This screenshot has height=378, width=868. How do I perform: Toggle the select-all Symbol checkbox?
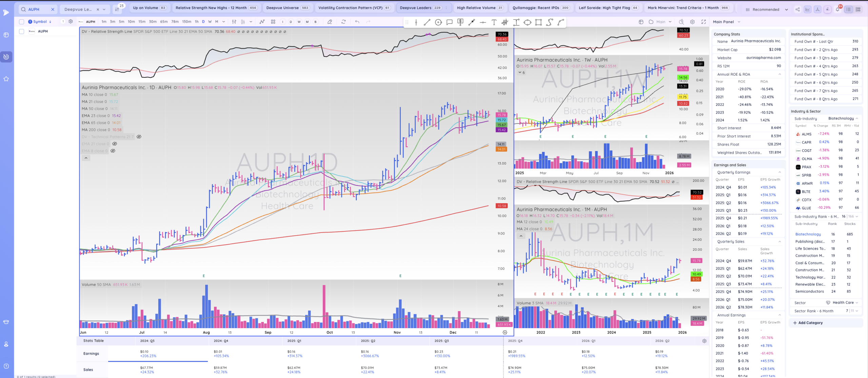tap(22, 22)
